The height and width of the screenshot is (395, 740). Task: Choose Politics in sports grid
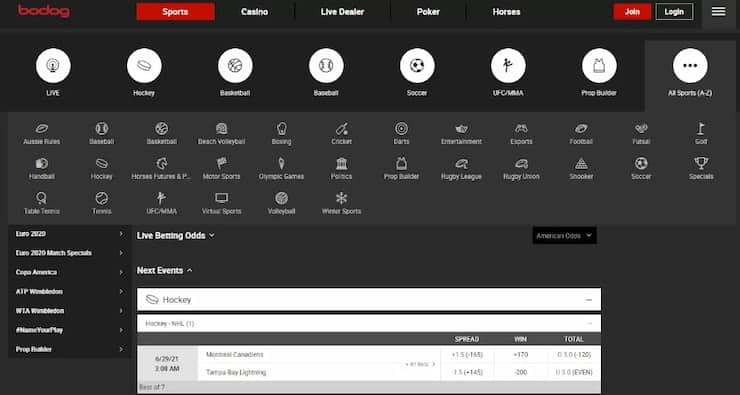point(341,169)
